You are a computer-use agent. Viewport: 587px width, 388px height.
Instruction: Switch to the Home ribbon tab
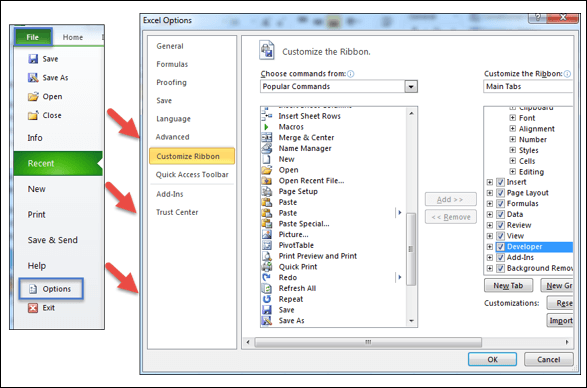click(x=73, y=37)
